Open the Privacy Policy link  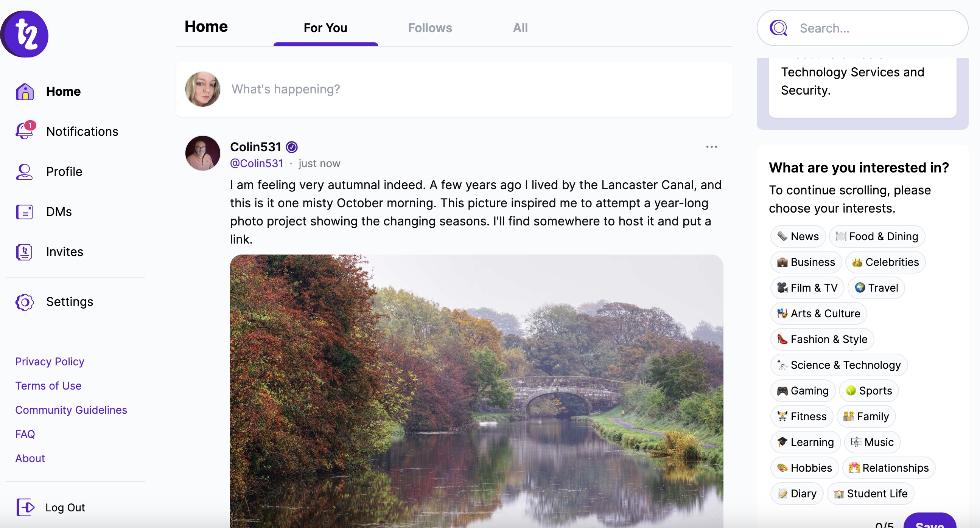(x=50, y=361)
